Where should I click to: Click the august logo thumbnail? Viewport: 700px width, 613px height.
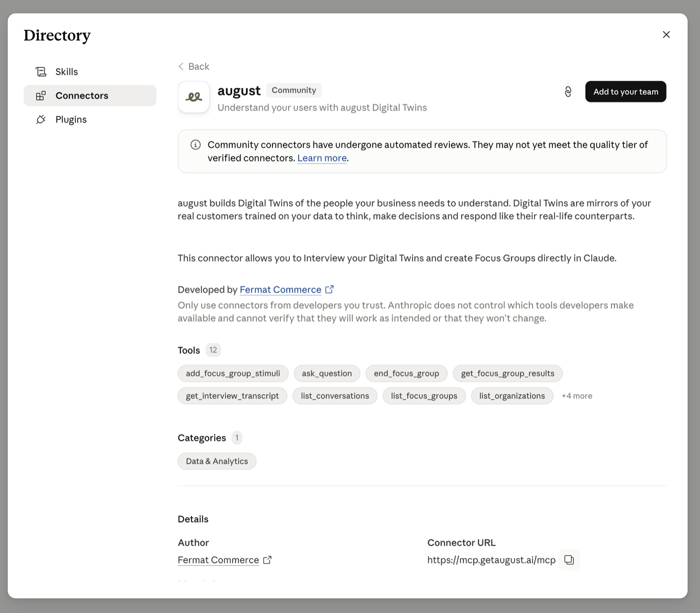coord(193,97)
